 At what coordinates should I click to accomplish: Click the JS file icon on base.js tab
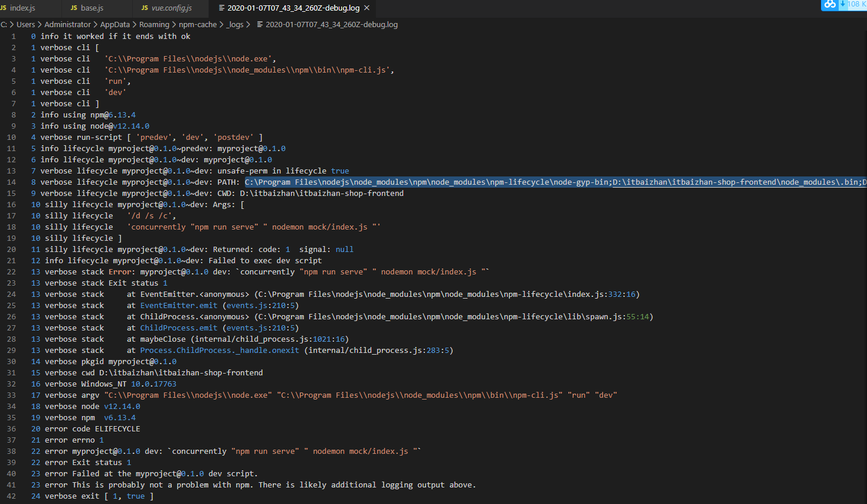click(x=74, y=8)
